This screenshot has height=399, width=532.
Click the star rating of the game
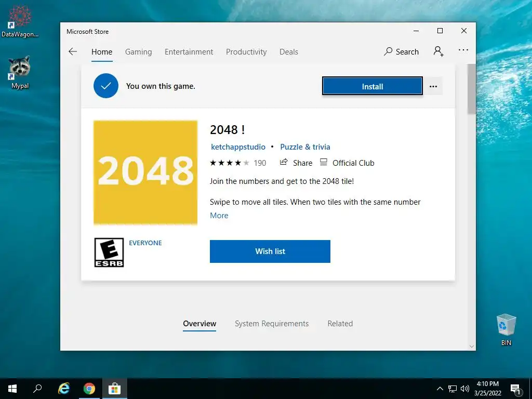point(229,163)
